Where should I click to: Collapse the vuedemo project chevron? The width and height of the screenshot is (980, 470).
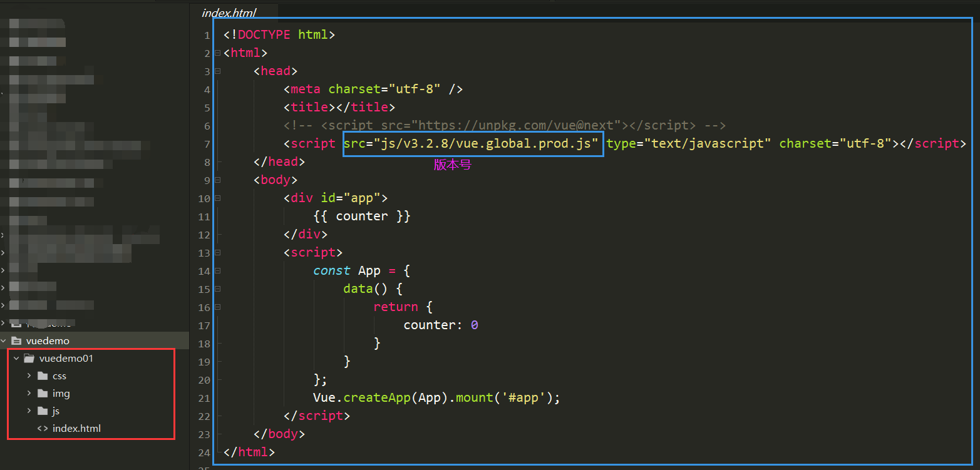tap(4, 341)
